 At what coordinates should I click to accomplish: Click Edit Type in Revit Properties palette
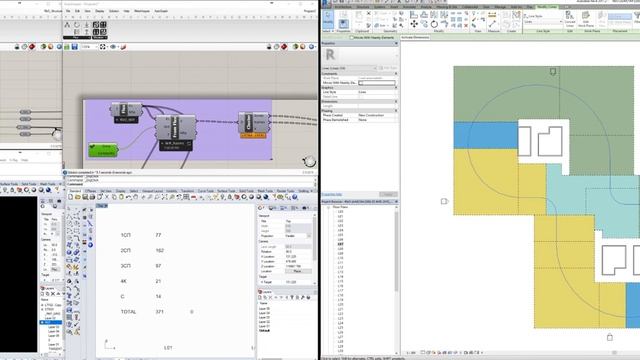click(387, 68)
